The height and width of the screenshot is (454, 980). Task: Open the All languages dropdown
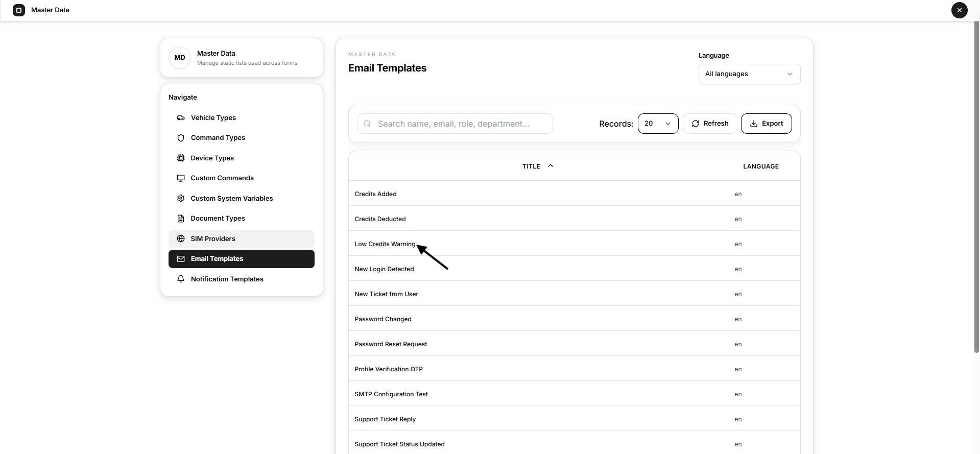749,74
